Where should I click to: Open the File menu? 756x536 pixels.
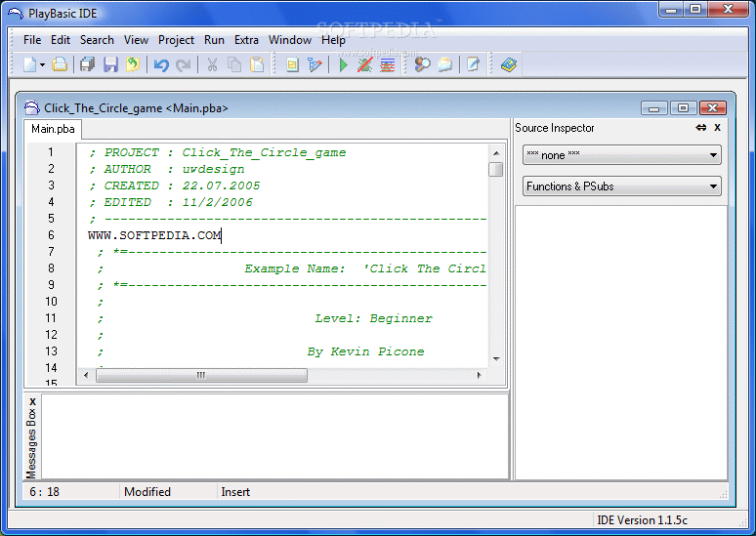pyautogui.click(x=32, y=40)
